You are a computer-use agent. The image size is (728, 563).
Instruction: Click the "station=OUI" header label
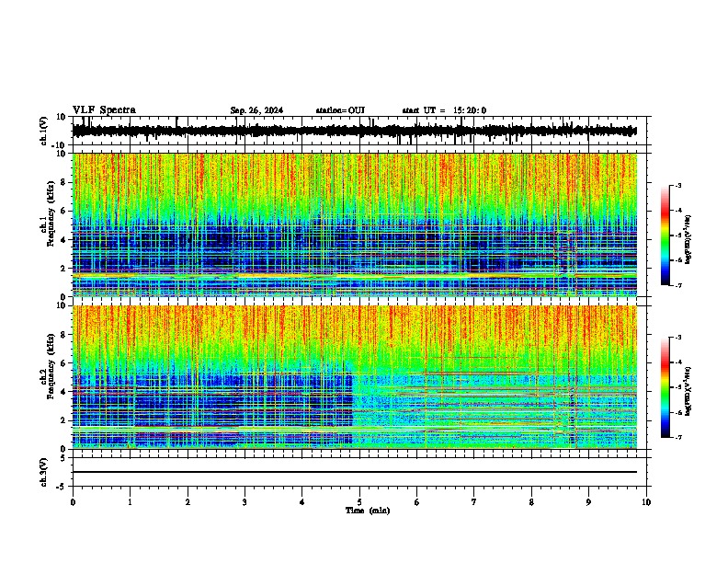pyautogui.click(x=340, y=110)
